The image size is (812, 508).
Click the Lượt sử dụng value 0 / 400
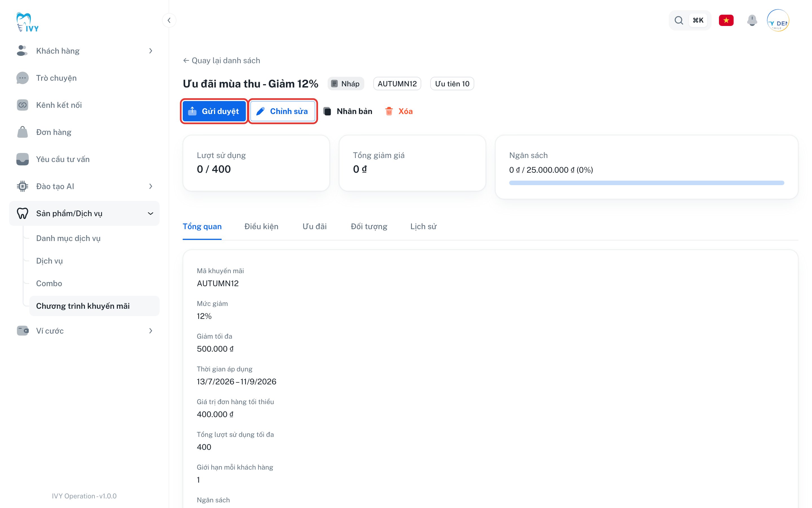[214, 169]
